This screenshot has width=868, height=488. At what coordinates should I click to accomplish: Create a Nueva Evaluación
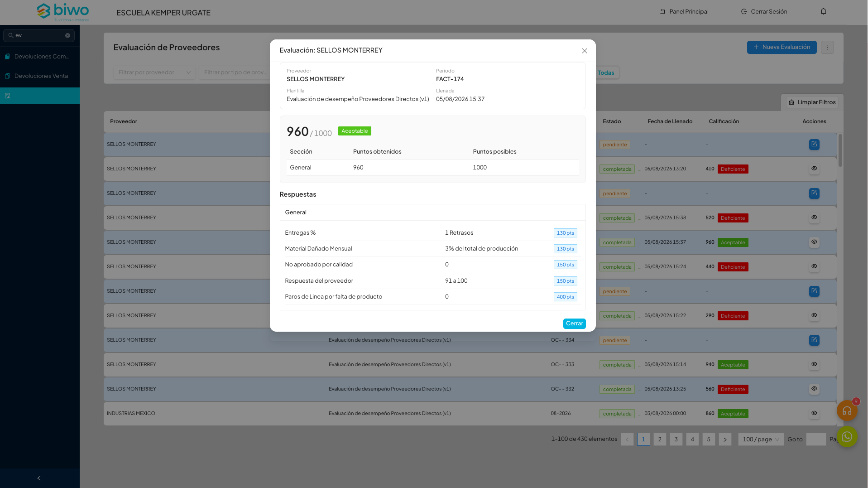tap(782, 47)
